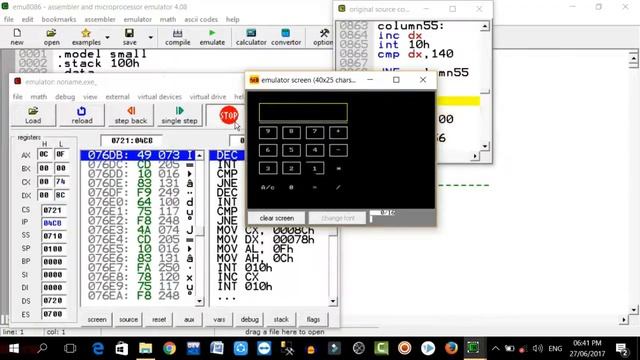The width and height of the screenshot is (640, 360).
Task: Click the CX low byte register field
Action: [61, 182]
